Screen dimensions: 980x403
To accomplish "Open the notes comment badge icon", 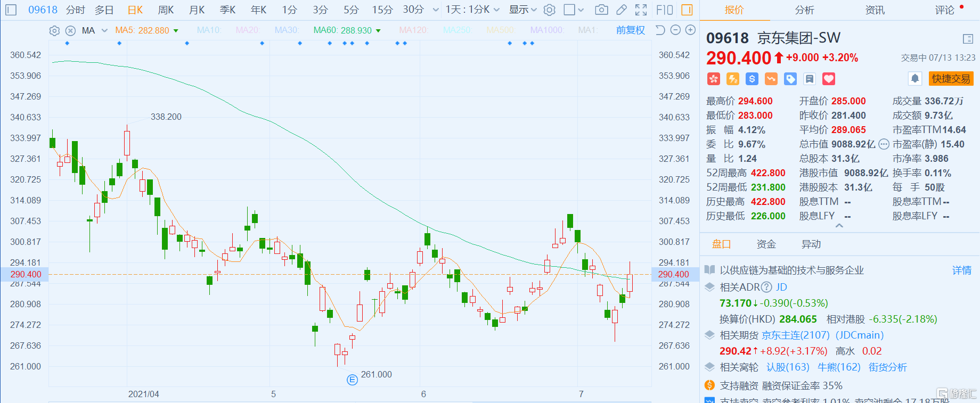I will 810,79.
